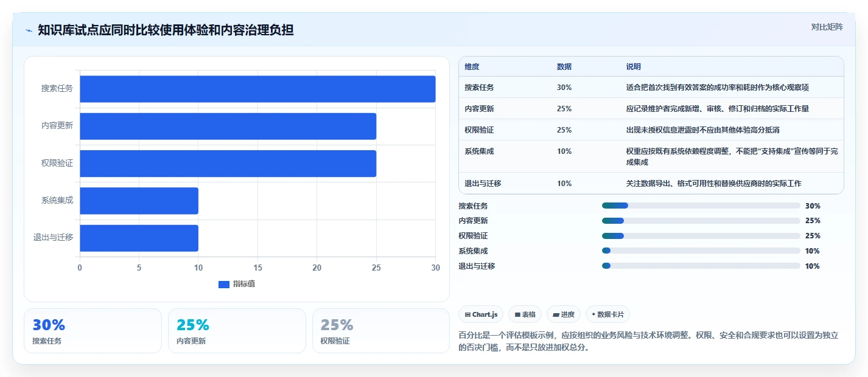Screen dimensions: 868x377
Task: Click the 表格 tag
Action: (x=525, y=314)
